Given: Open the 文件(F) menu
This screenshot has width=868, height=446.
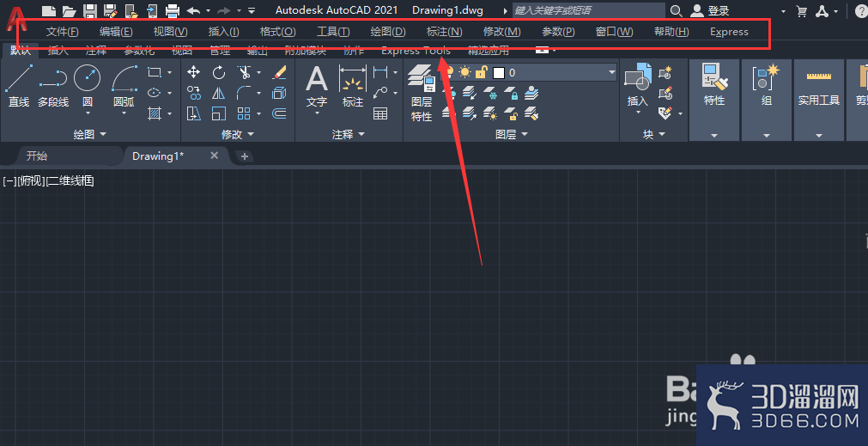Looking at the screenshot, I should (62, 32).
